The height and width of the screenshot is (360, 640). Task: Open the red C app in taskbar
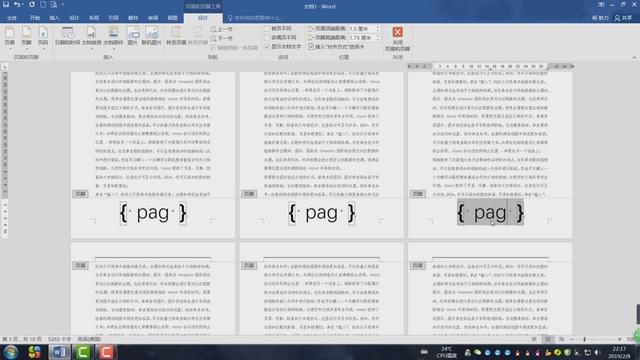pos(106,352)
